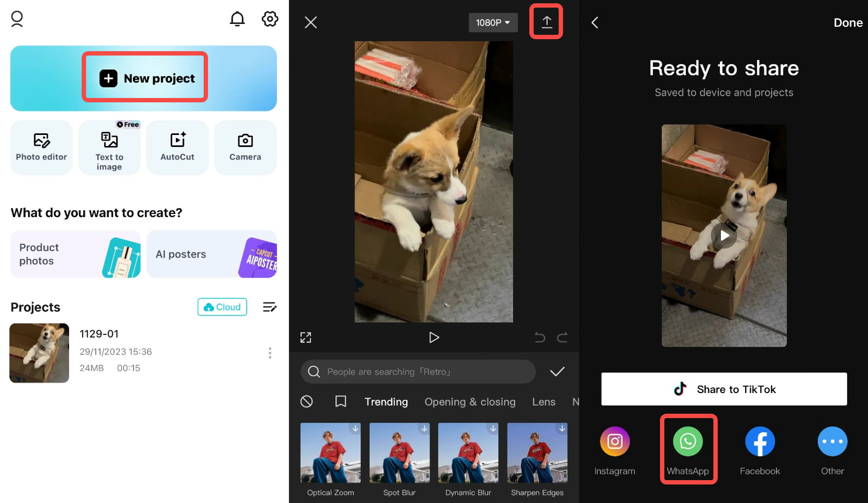Switch to the Lens tab

(x=543, y=402)
